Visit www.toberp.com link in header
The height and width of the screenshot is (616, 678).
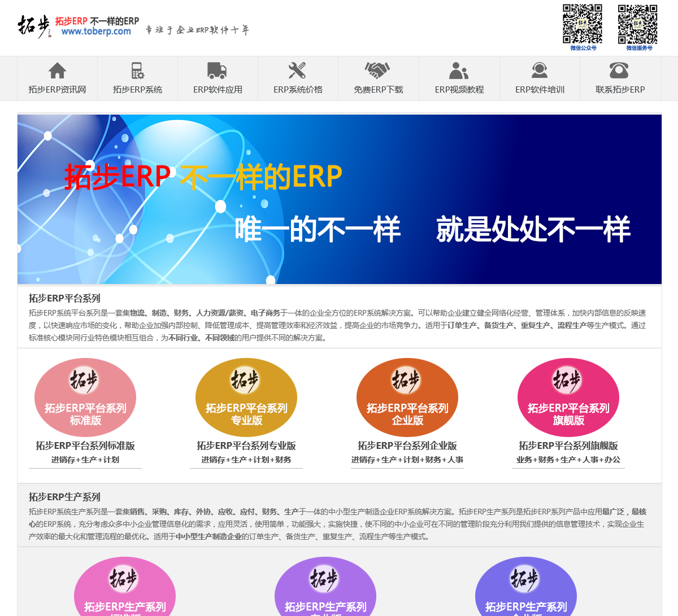tap(96, 32)
